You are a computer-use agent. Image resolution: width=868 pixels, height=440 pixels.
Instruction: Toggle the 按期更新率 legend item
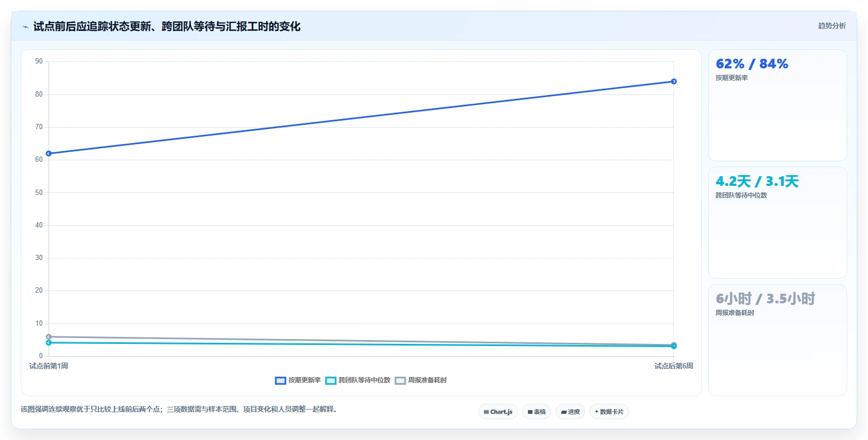pos(298,380)
